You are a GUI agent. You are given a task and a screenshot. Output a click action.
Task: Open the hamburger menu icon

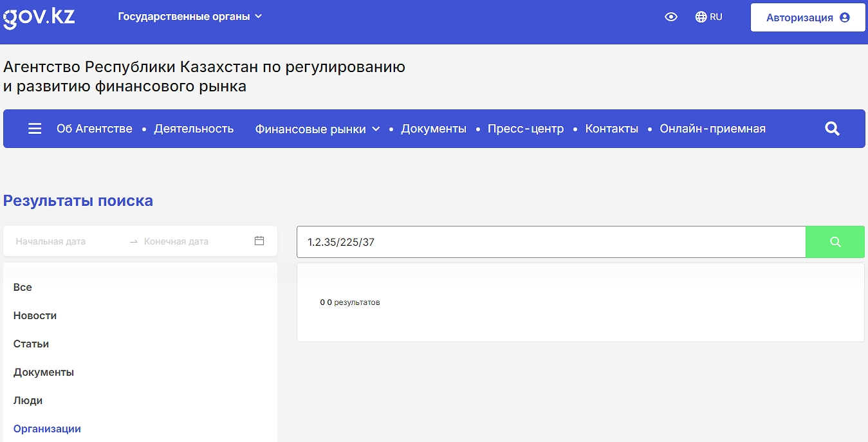(35, 129)
